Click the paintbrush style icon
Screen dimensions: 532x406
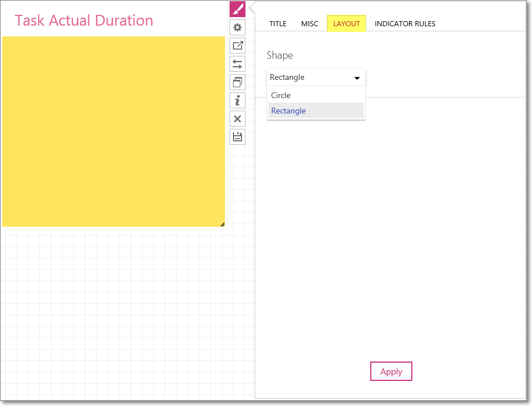pos(238,9)
